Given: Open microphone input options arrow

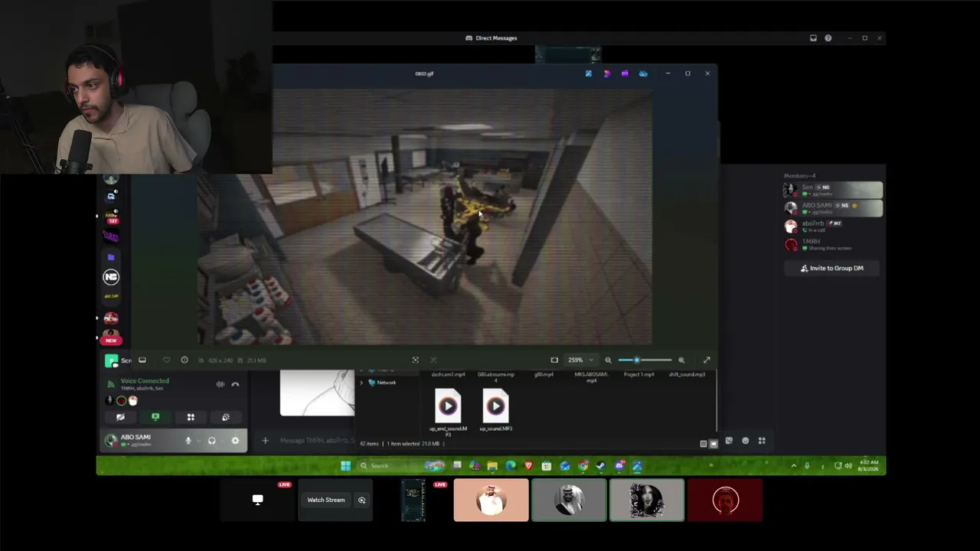Looking at the screenshot, I should (x=198, y=441).
